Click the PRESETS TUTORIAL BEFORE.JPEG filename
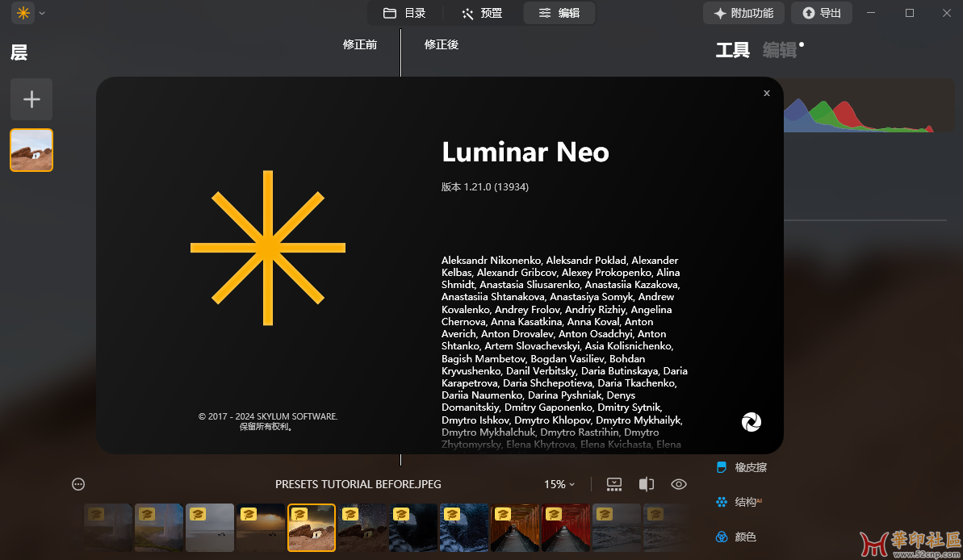 click(x=358, y=484)
